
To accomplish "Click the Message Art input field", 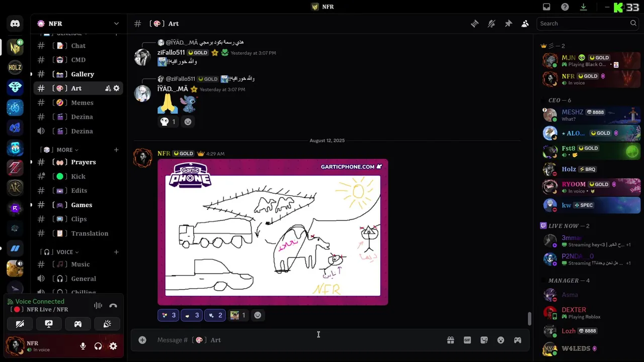I will (x=297, y=340).
